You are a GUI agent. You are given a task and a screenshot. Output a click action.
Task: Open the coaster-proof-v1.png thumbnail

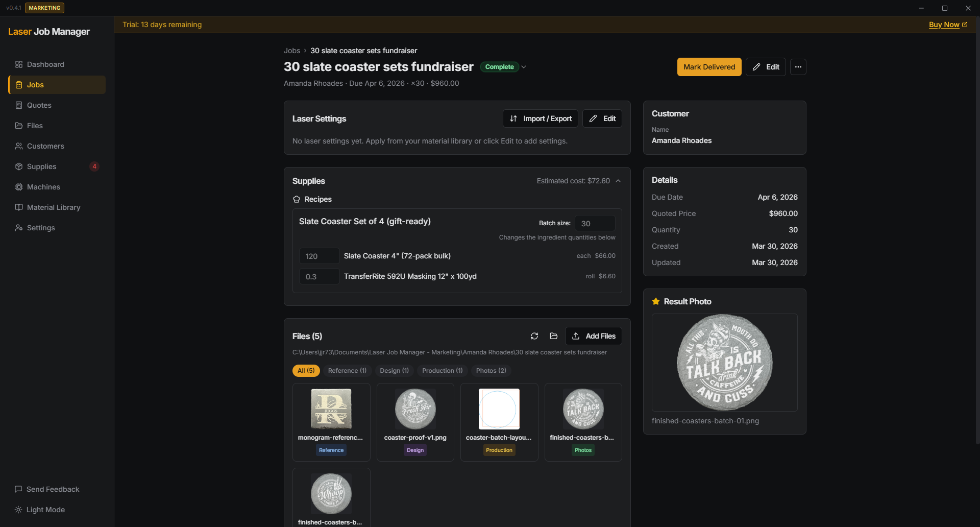coord(415,409)
